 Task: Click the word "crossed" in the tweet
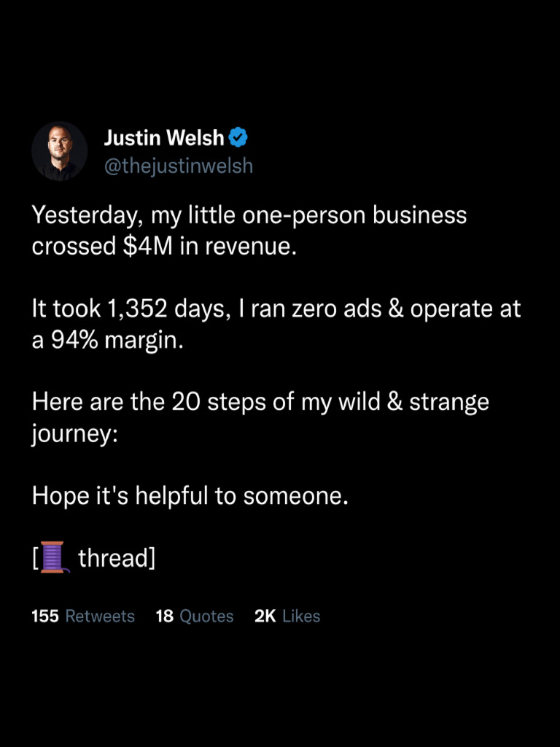[x=68, y=247]
